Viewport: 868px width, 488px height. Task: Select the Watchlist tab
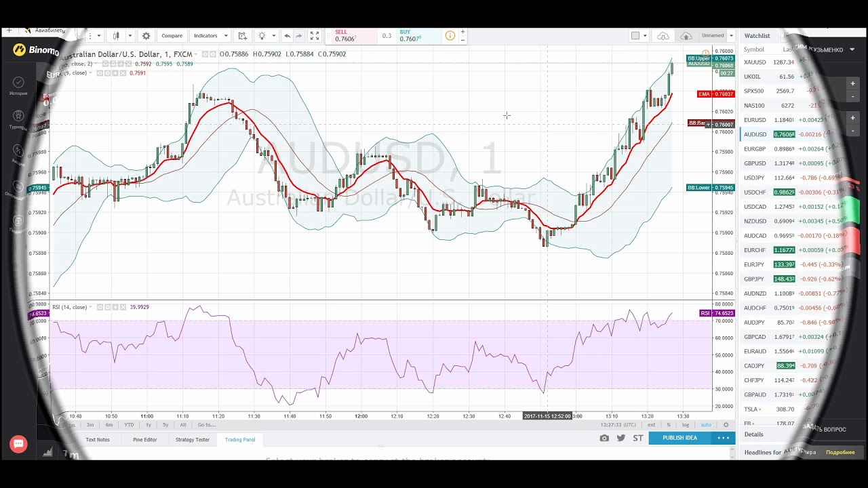pyautogui.click(x=757, y=36)
